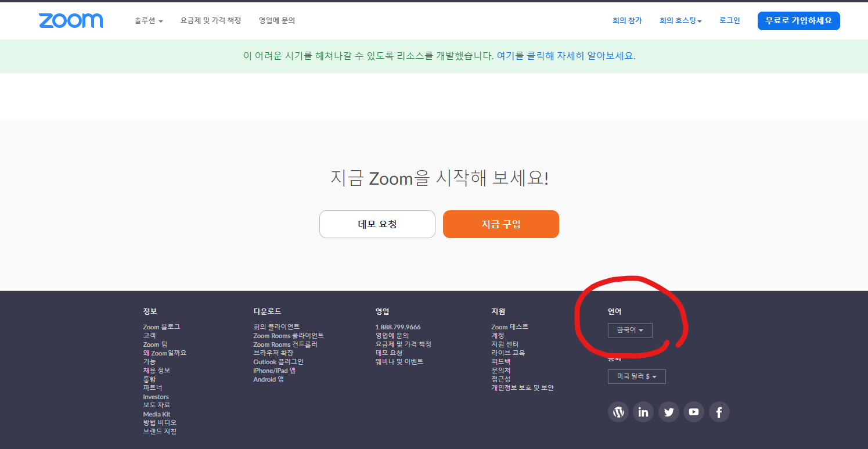
Task: Open the Twitter icon in footer
Action: pyautogui.click(x=669, y=412)
